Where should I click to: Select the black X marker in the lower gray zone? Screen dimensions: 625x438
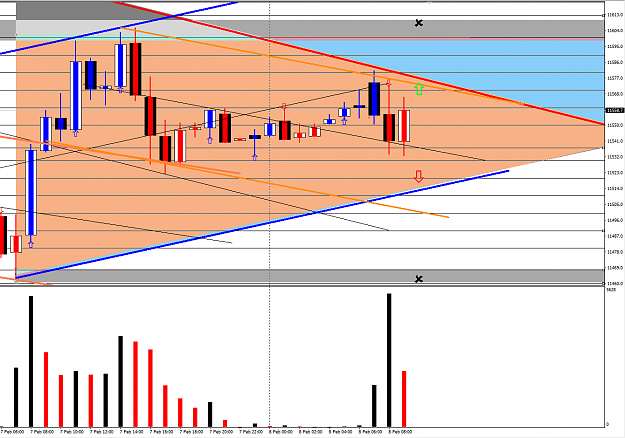coord(419,279)
